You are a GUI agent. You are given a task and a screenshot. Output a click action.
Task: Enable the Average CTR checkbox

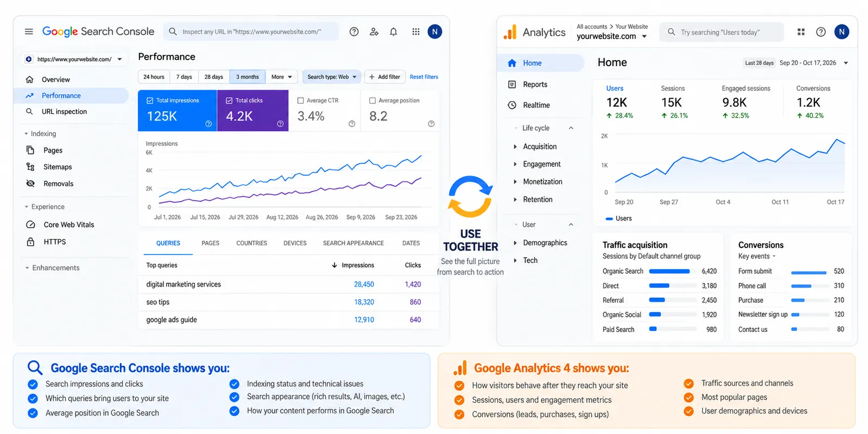point(301,100)
